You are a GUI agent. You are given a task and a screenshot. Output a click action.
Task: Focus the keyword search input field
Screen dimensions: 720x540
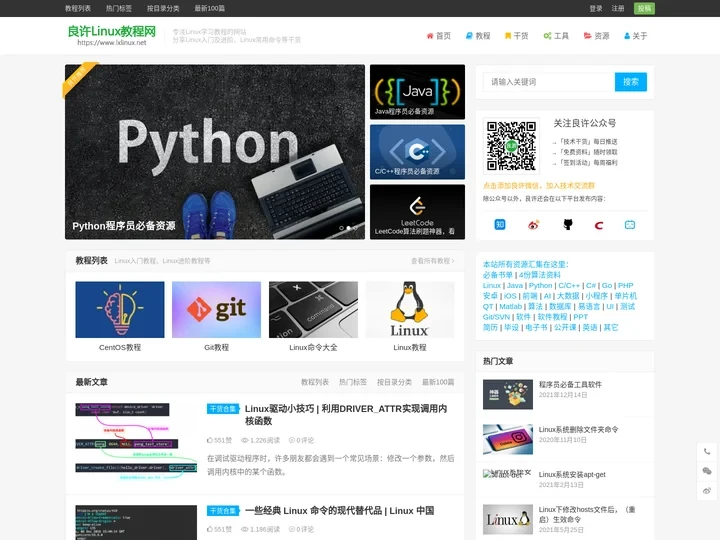(549, 82)
